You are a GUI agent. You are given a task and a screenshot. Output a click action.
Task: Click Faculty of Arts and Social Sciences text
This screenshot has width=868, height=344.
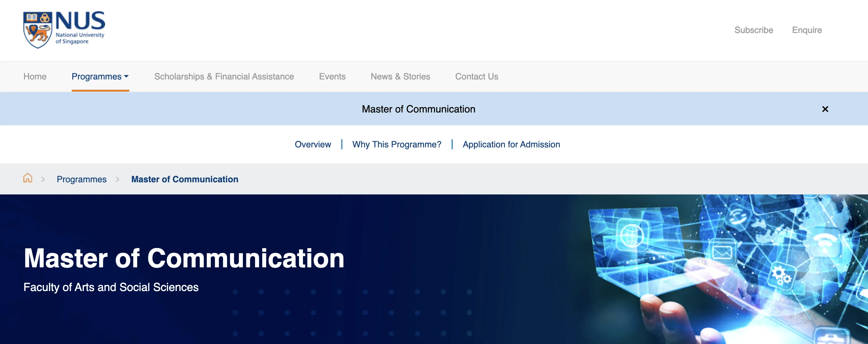111,287
